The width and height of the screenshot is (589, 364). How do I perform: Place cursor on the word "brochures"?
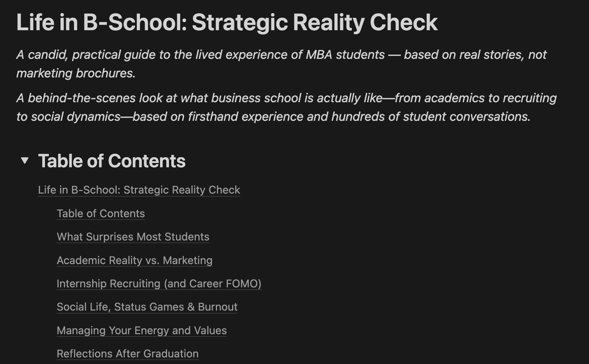[105, 73]
